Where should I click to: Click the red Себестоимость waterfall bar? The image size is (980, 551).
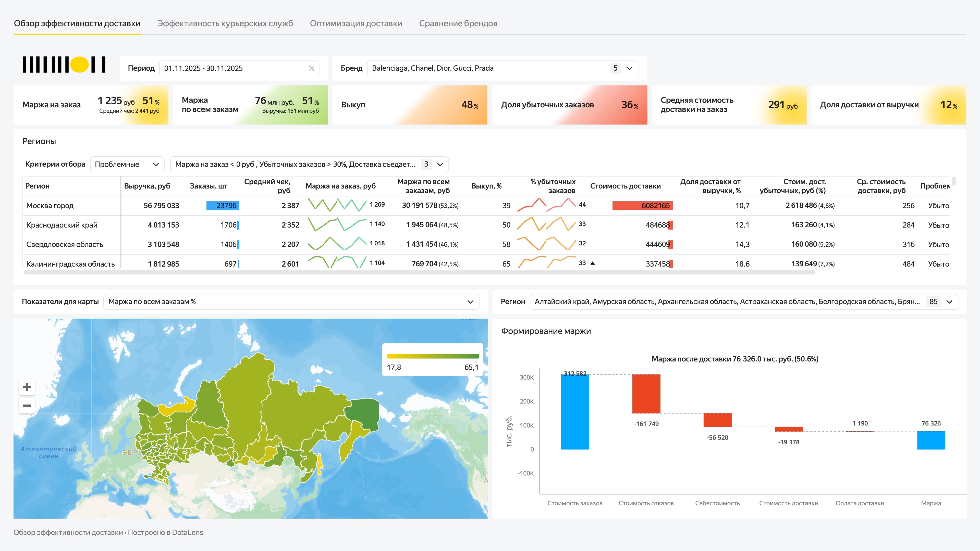coord(717,420)
